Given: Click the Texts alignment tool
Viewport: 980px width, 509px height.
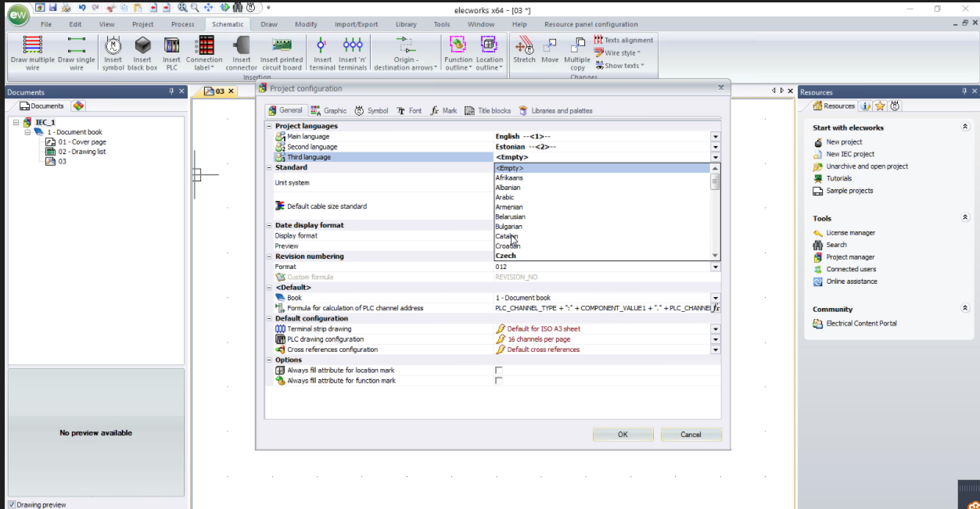Looking at the screenshot, I should click(624, 40).
